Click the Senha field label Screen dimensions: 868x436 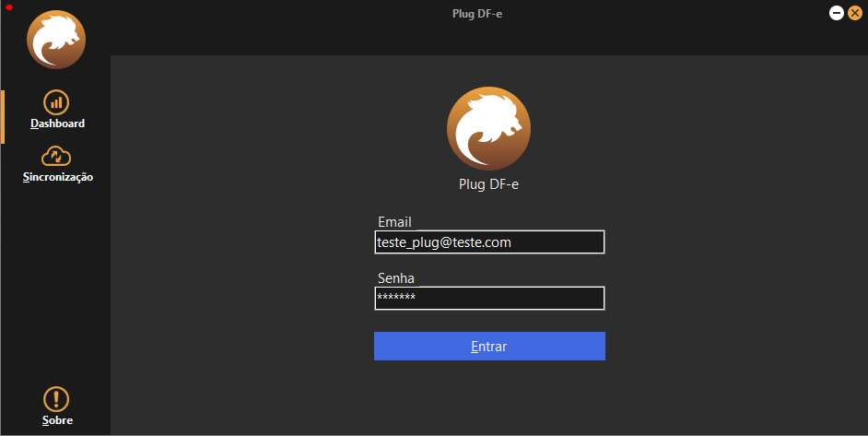(396, 277)
